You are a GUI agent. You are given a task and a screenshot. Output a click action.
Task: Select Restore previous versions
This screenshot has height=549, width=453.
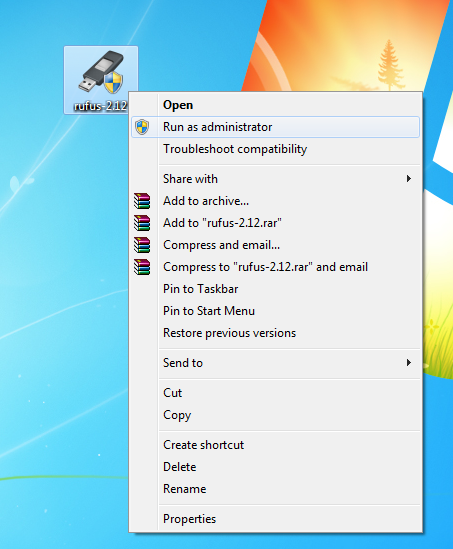point(276,333)
